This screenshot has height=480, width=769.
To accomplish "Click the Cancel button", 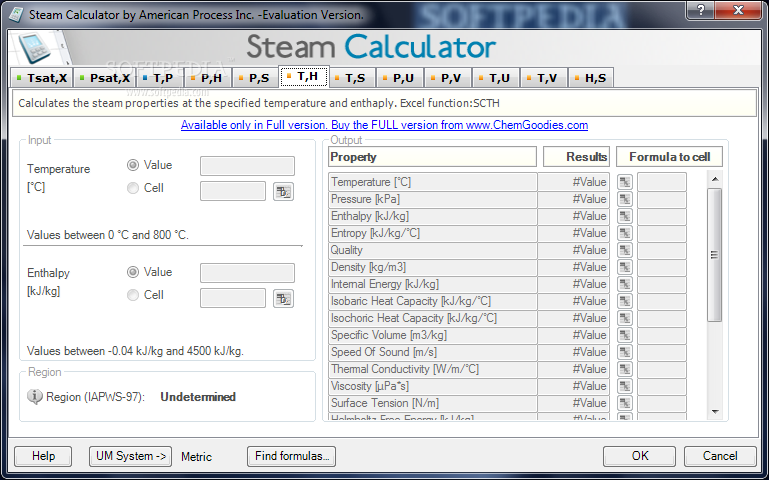I will (720, 456).
